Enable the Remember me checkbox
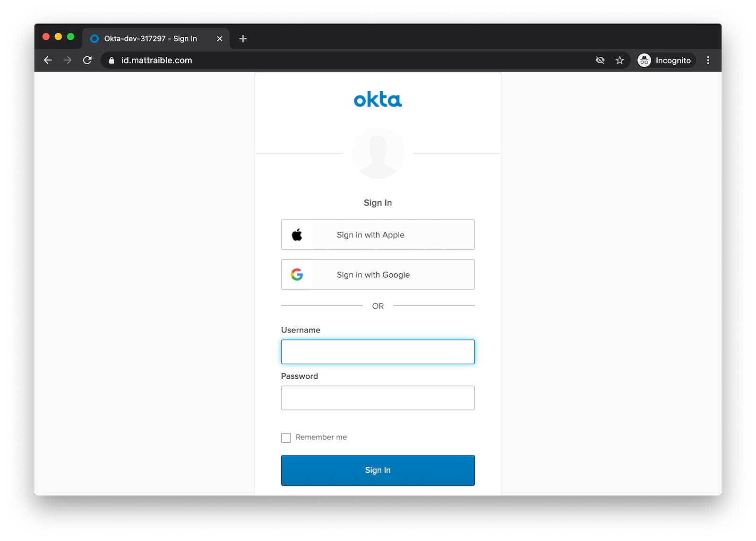This screenshot has height=541, width=756. click(286, 437)
